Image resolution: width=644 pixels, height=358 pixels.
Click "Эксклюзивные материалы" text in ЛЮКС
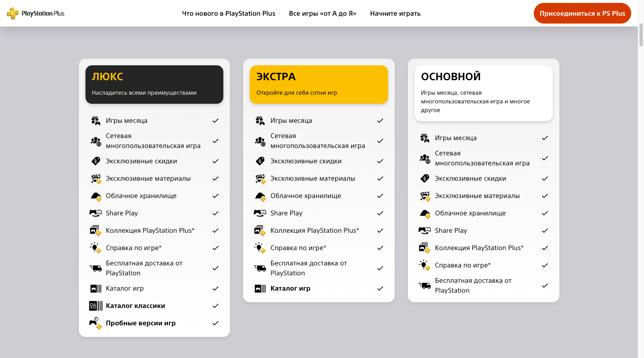(148, 179)
